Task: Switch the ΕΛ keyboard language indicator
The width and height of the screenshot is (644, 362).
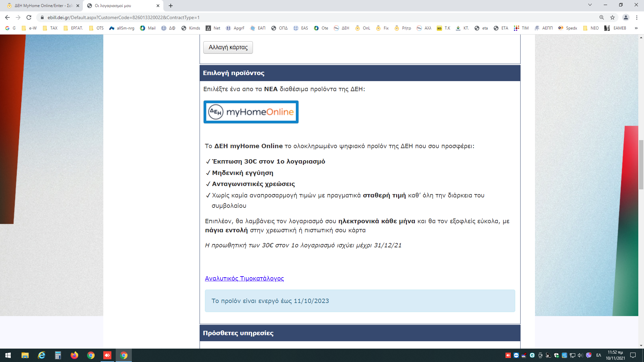Action: coord(599,355)
